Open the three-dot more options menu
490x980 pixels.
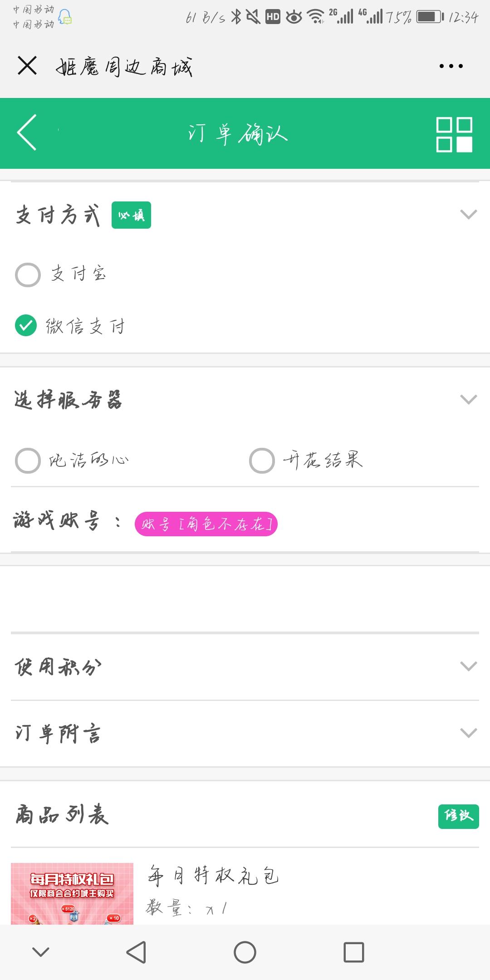[451, 66]
